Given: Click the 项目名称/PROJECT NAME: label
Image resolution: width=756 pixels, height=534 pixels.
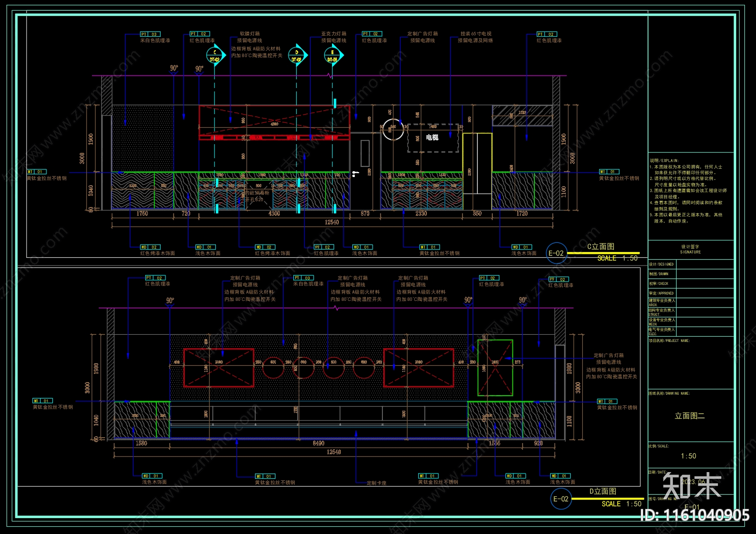Looking at the screenshot, I should click(669, 341).
